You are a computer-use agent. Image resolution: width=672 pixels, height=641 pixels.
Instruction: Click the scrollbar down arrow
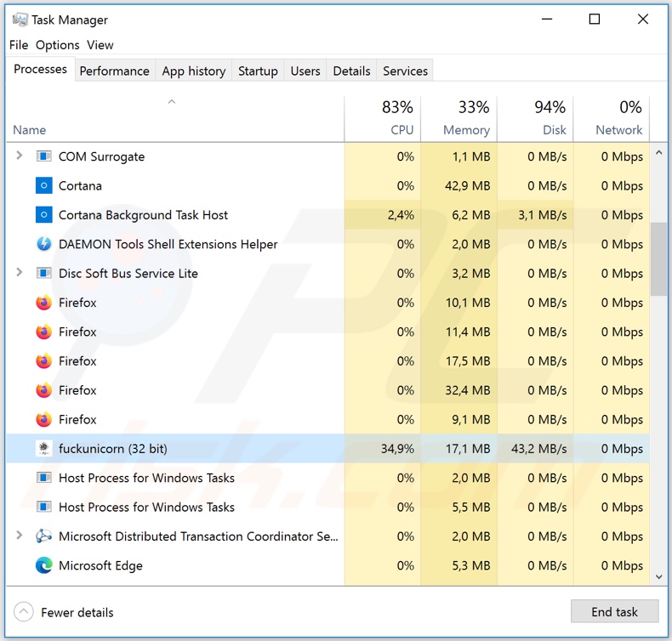pyautogui.click(x=658, y=576)
